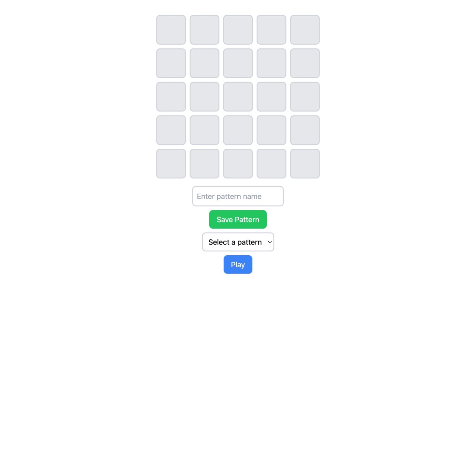The image size is (476, 476).
Task: Toggle first row, second column cell
Action: click(x=204, y=30)
